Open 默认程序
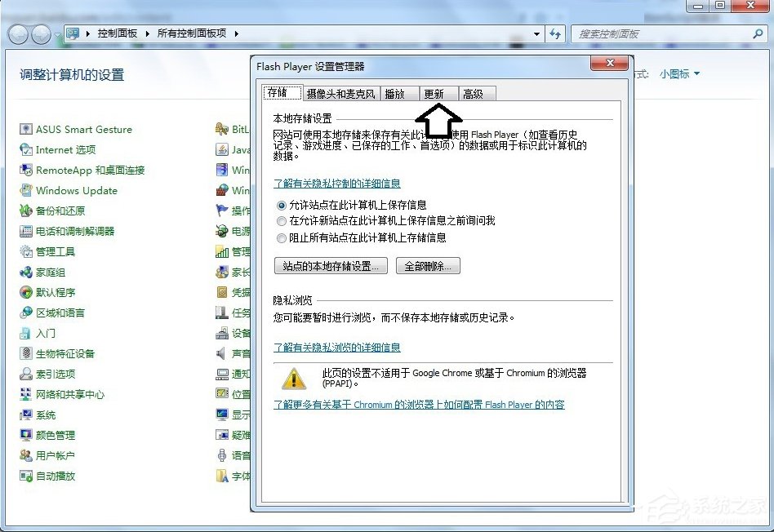This screenshot has height=532, width=774. point(56,292)
